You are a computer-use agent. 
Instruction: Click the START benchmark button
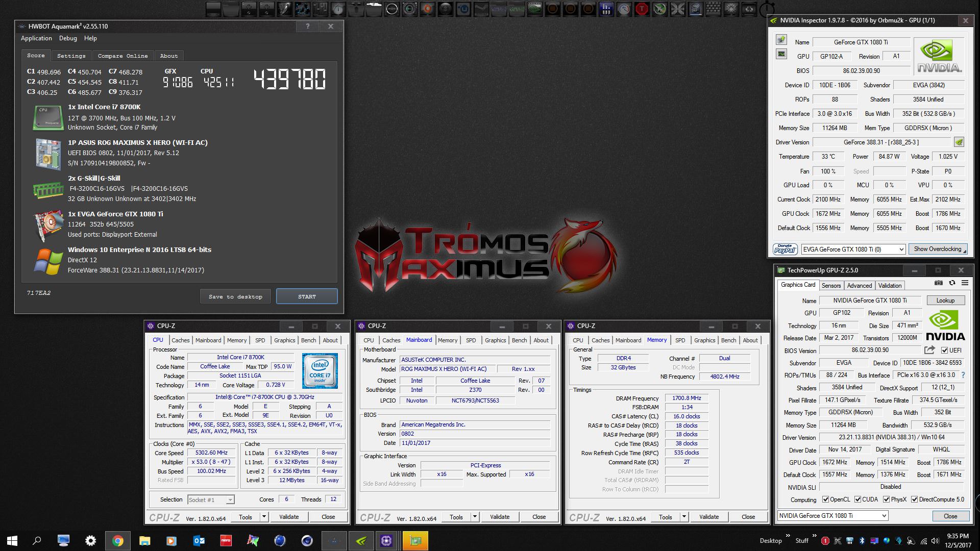(307, 296)
